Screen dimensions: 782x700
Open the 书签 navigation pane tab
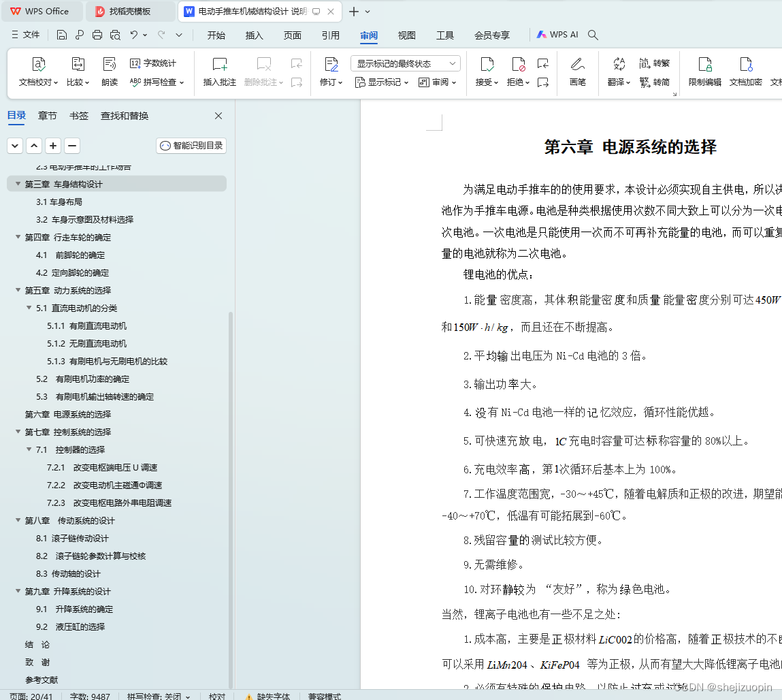[x=79, y=116]
